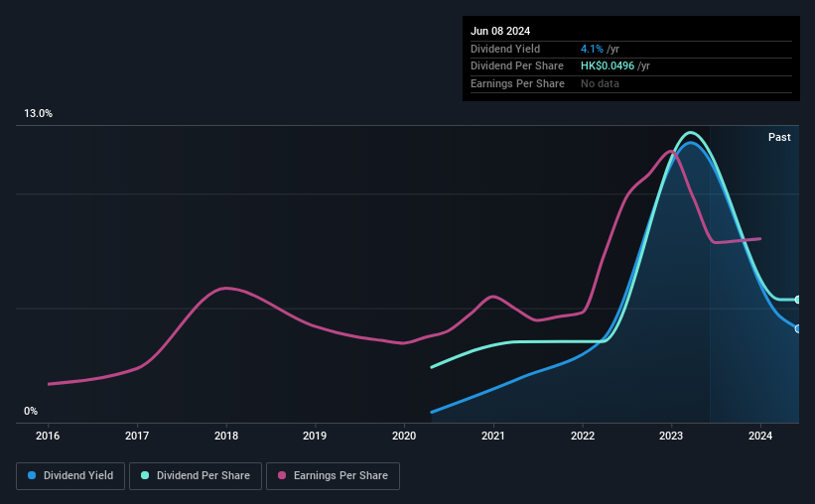Click the 2024 x-axis label
This screenshot has width=815, height=504.
click(759, 436)
